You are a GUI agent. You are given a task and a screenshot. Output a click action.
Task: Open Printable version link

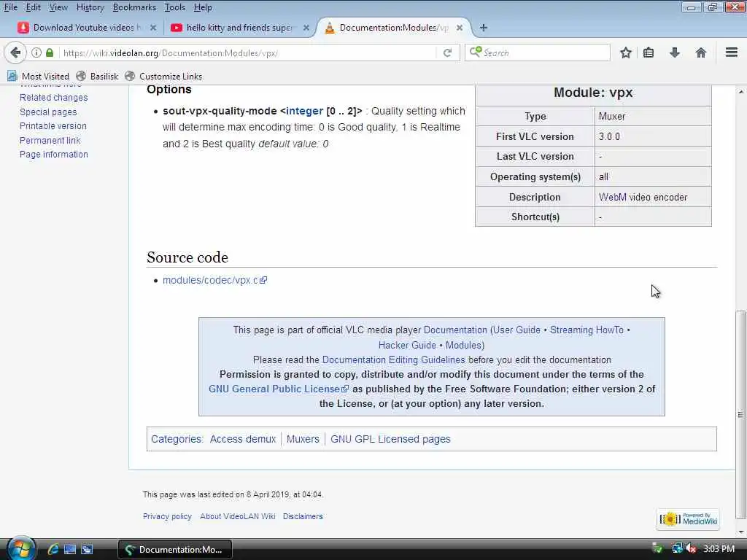[x=53, y=126]
